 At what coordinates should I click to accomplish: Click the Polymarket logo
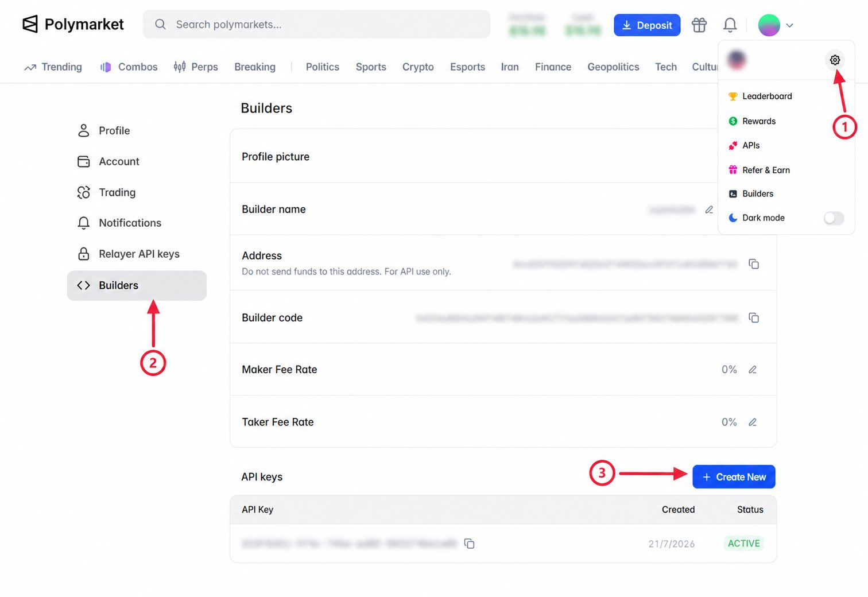[x=73, y=24]
